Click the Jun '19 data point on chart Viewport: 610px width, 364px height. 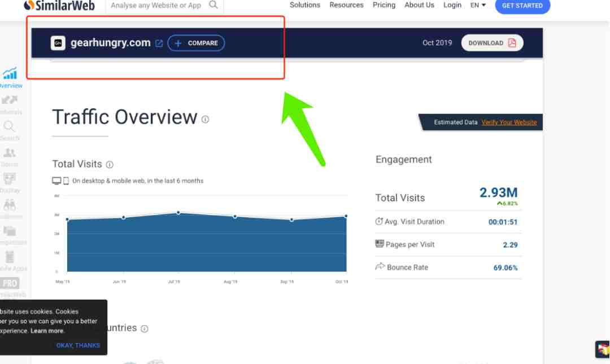click(124, 217)
